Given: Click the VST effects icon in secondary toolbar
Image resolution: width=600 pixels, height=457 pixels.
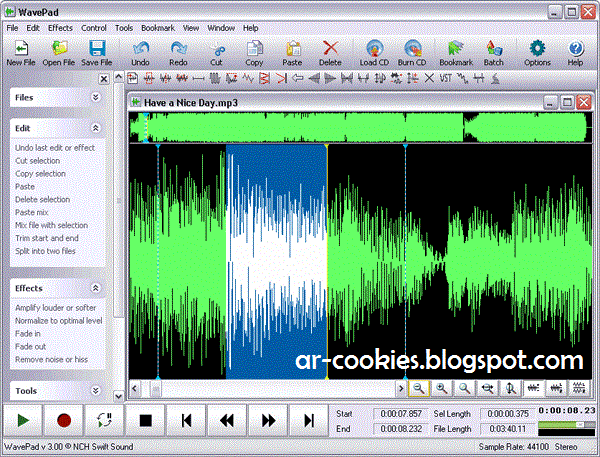Looking at the screenshot, I should click(445, 79).
